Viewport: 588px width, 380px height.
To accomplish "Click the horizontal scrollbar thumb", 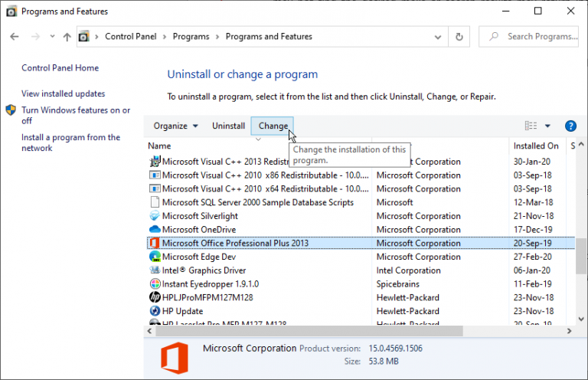I will pyautogui.click(x=309, y=331).
